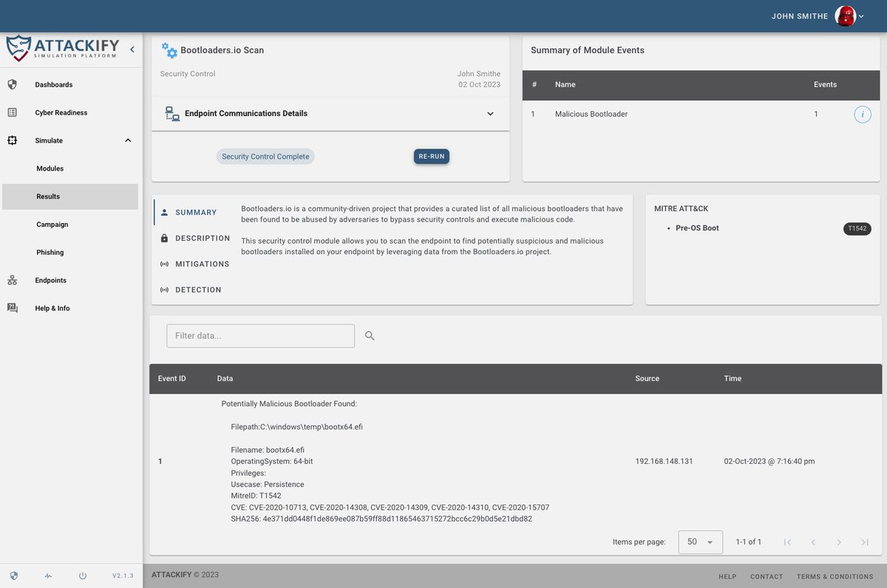Open the user dropdown arrow beside avatar
Viewport: 887px width, 588px height.
coord(861,16)
